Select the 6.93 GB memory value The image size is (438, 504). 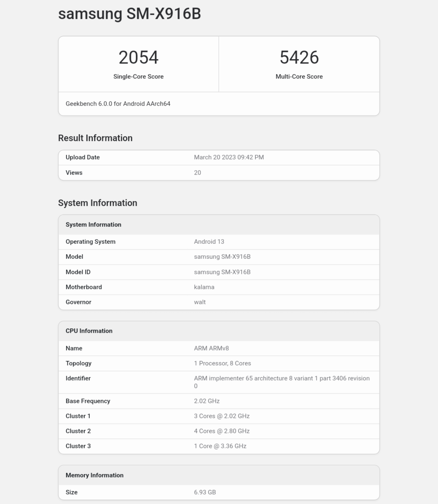point(205,492)
